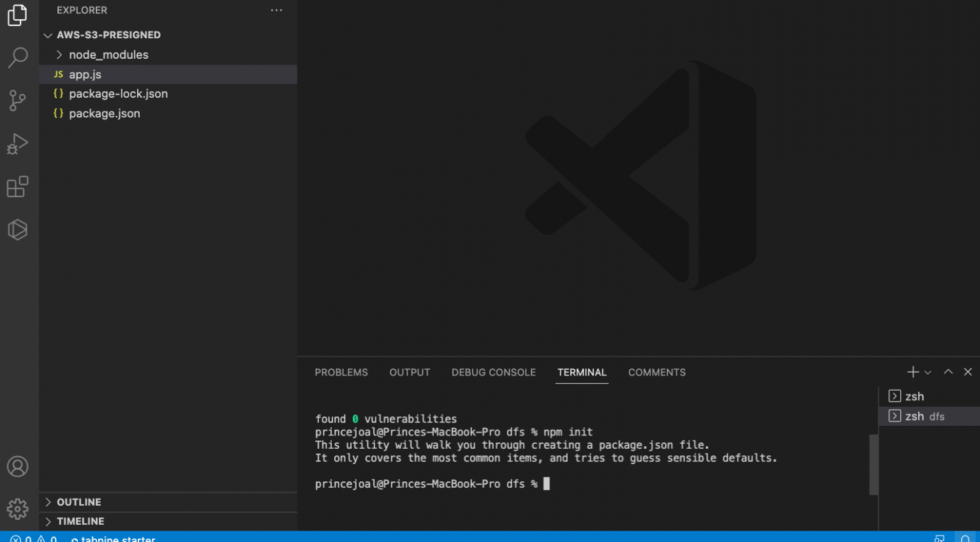Open the Accounts menu icon
980x542 pixels.
17,467
